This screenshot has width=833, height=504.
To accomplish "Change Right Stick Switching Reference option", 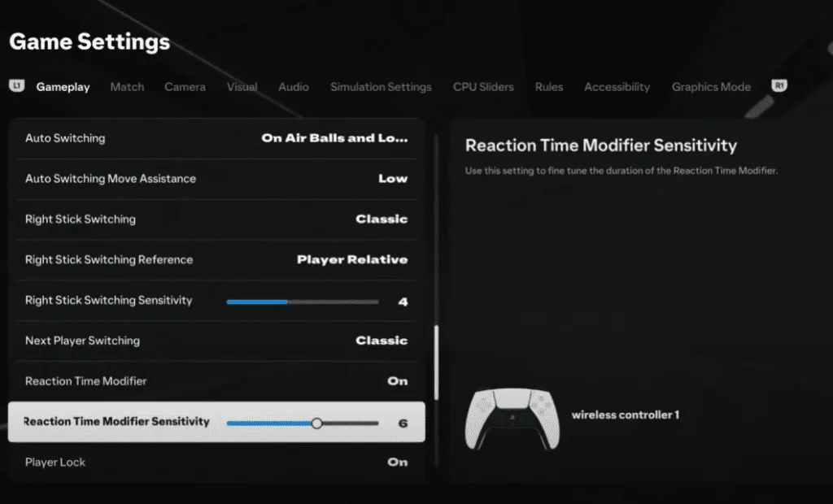I will (x=351, y=260).
